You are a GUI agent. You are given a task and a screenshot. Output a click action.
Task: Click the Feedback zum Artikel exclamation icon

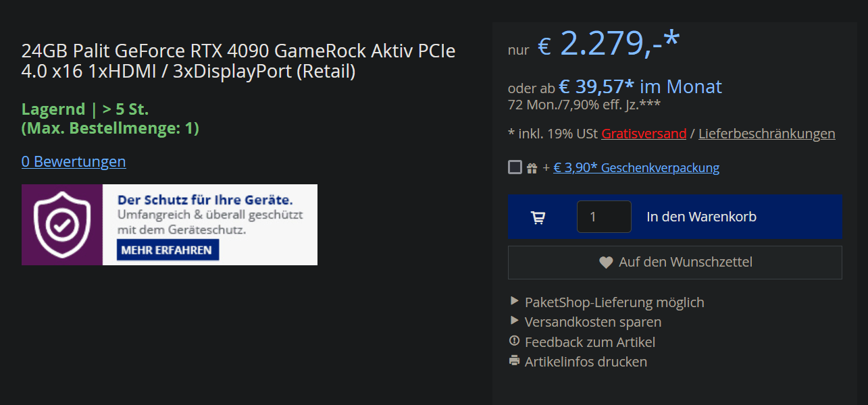coord(515,341)
